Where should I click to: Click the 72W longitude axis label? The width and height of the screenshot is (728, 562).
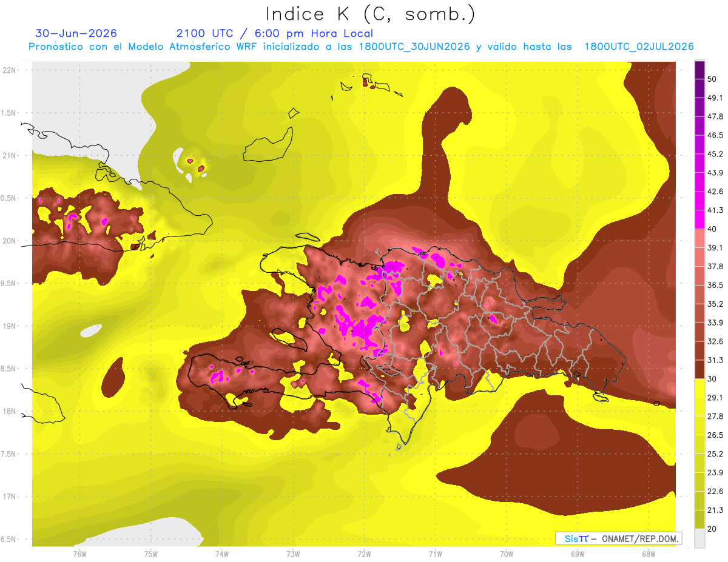point(364,554)
